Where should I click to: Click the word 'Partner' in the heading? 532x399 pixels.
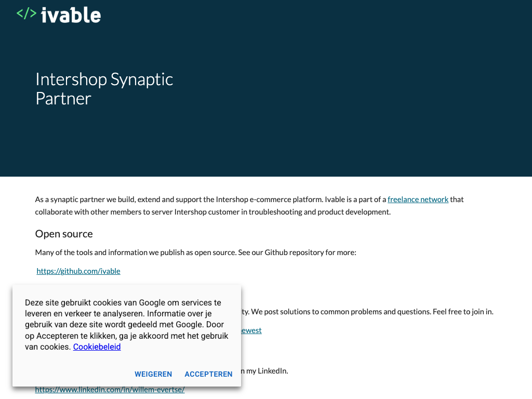pyautogui.click(x=63, y=98)
